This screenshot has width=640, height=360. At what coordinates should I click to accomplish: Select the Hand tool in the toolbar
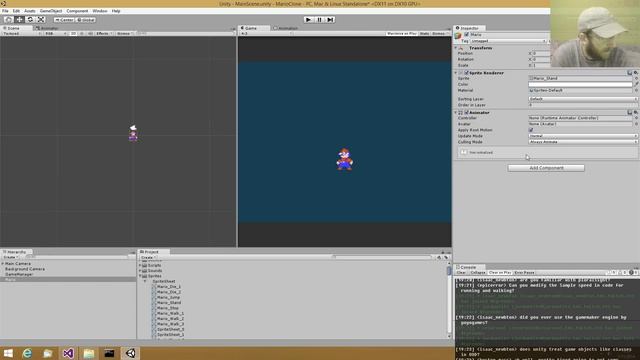point(8,20)
